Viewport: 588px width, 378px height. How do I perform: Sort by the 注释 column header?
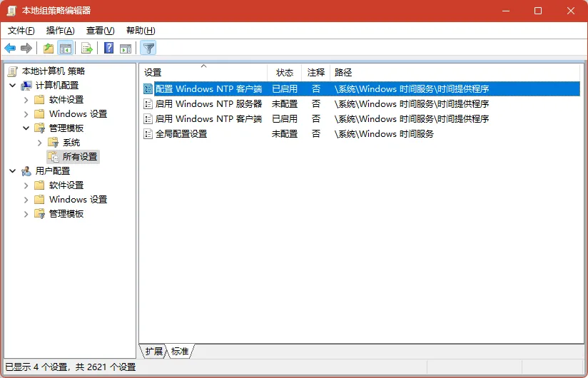[315, 72]
